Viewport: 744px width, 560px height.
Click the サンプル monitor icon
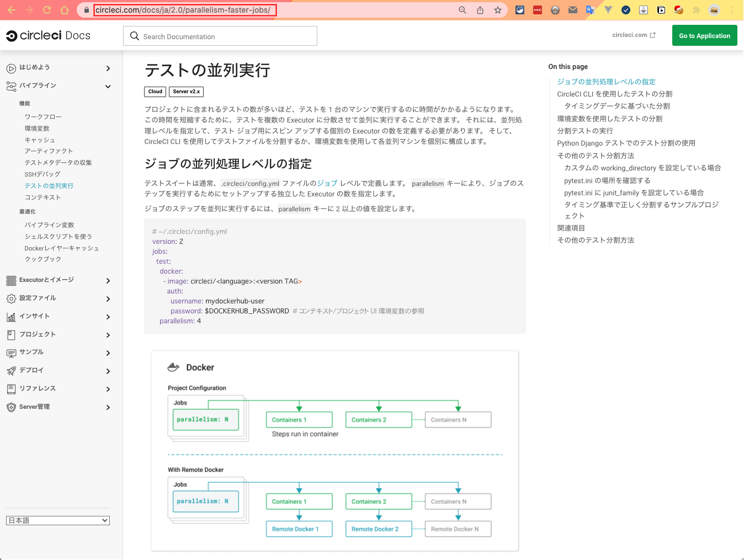[11, 353]
